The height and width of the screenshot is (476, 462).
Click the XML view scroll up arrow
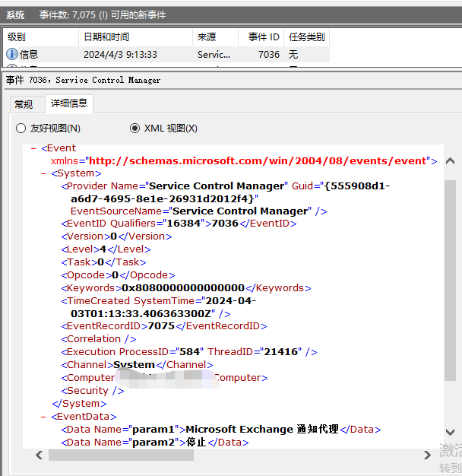[450, 161]
